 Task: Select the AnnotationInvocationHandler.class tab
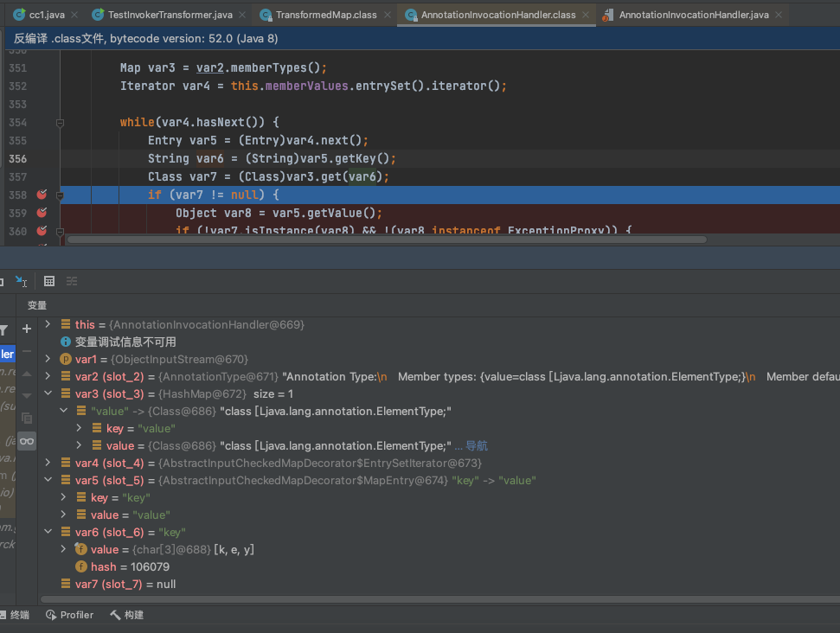(497, 15)
